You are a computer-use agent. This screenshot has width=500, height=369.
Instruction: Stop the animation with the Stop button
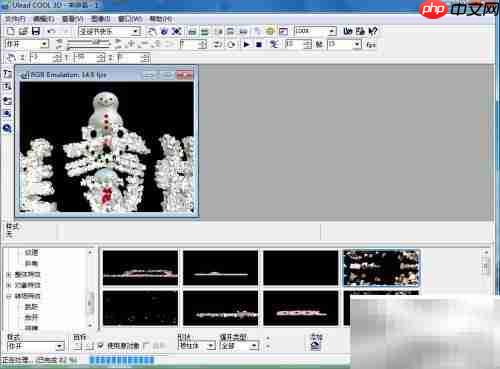259,44
